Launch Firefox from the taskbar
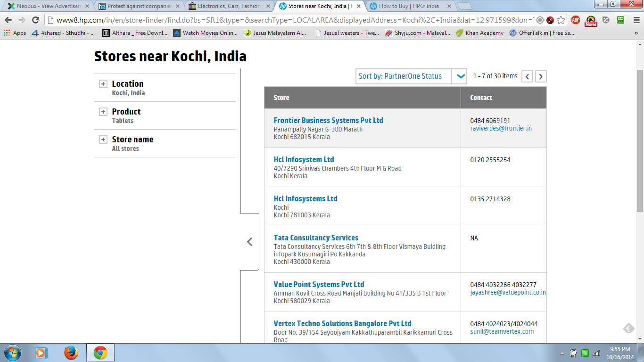The image size is (644, 362). 71,353
